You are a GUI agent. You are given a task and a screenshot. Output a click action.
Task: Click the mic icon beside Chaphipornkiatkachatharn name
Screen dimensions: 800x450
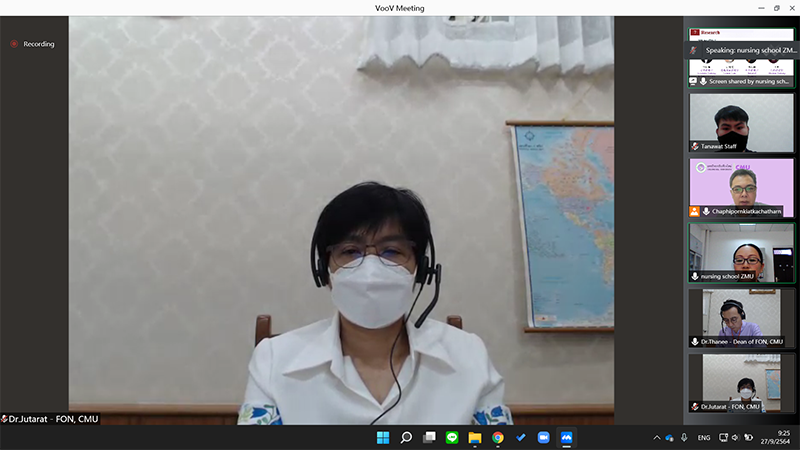click(x=706, y=211)
